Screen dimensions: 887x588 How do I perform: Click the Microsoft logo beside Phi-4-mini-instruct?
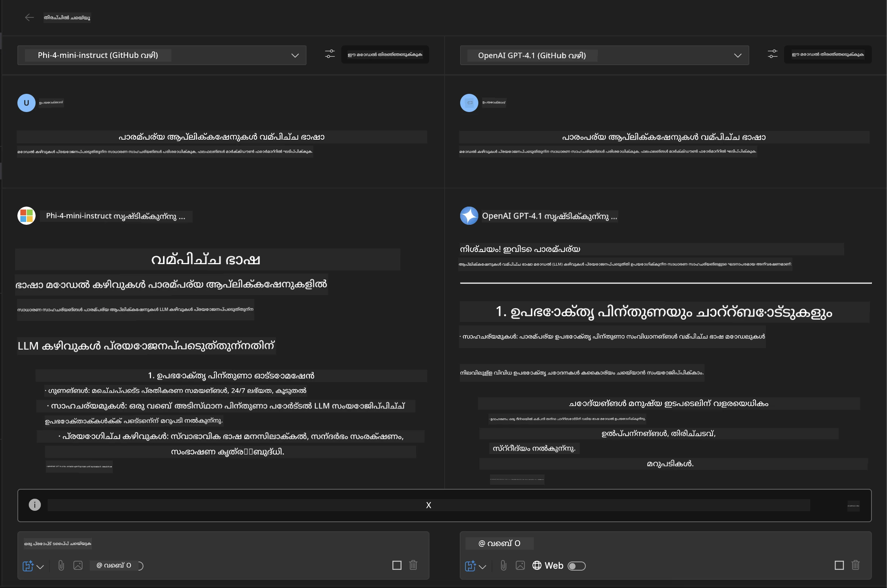[x=26, y=216]
